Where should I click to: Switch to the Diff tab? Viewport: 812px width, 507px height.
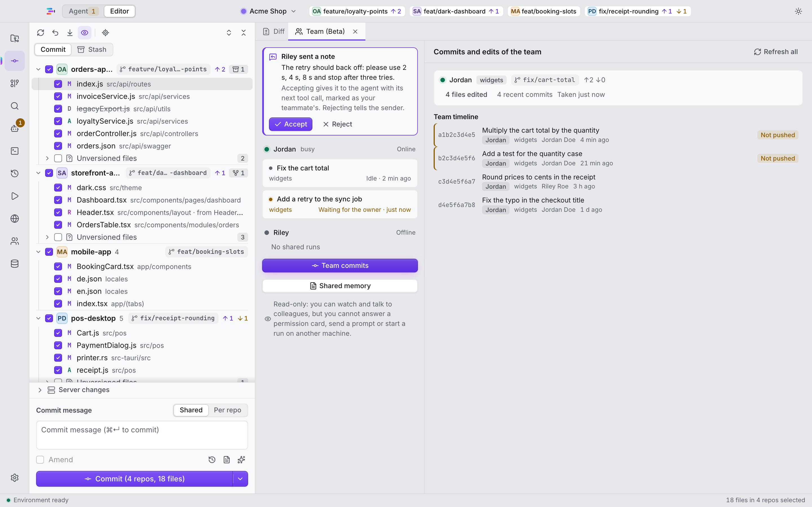point(274,32)
